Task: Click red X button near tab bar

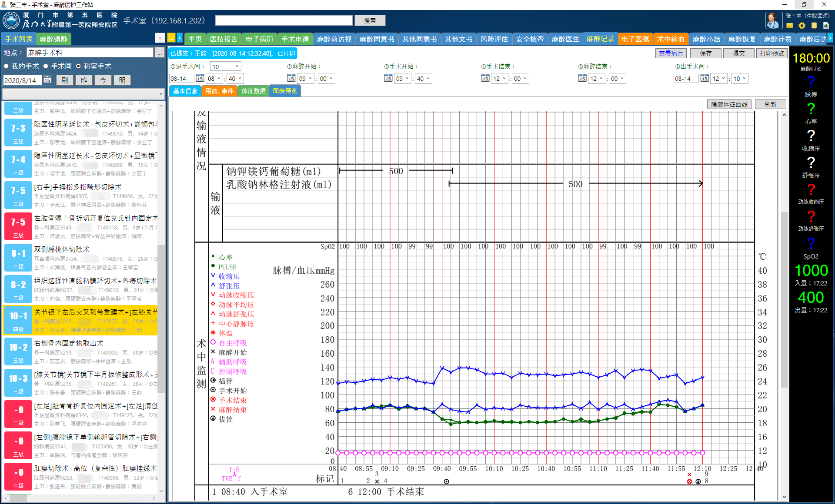Action: pyautogui.click(x=160, y=39)
